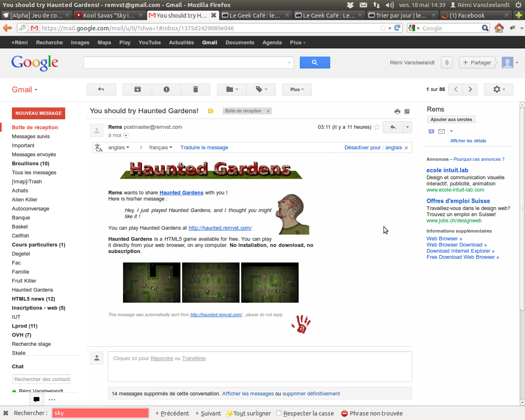
Task: Reply using the arrow button beside the timestamp
Action: pyautogui.click(x=393, y=127)
